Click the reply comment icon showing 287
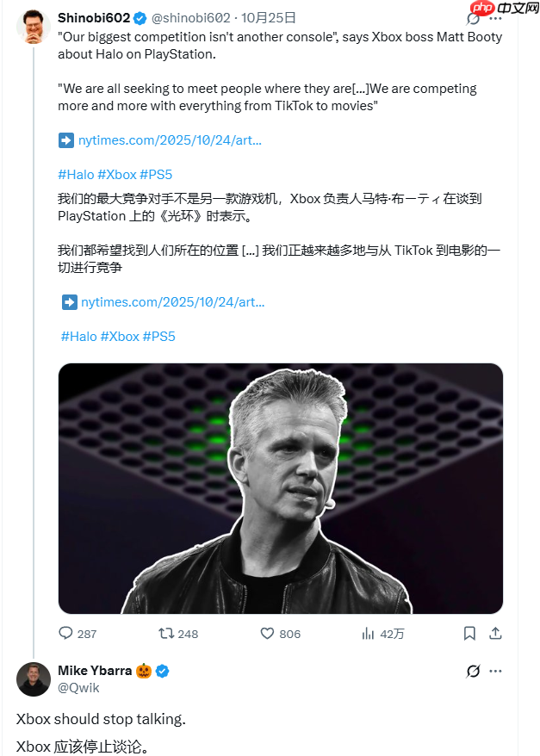 66,633
